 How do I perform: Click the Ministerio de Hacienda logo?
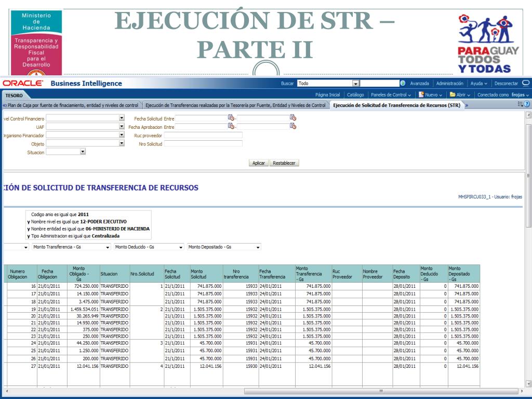tap(36, 43)
